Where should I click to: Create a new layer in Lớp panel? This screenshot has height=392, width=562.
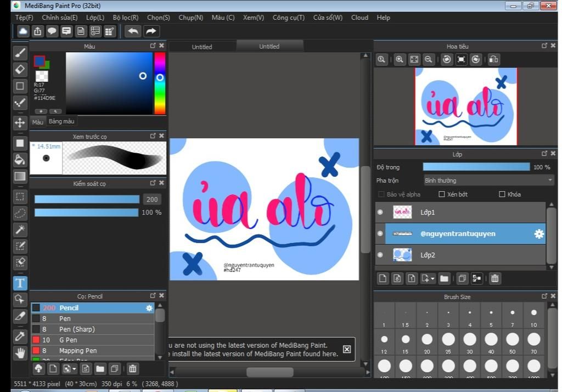pos(383,278)
